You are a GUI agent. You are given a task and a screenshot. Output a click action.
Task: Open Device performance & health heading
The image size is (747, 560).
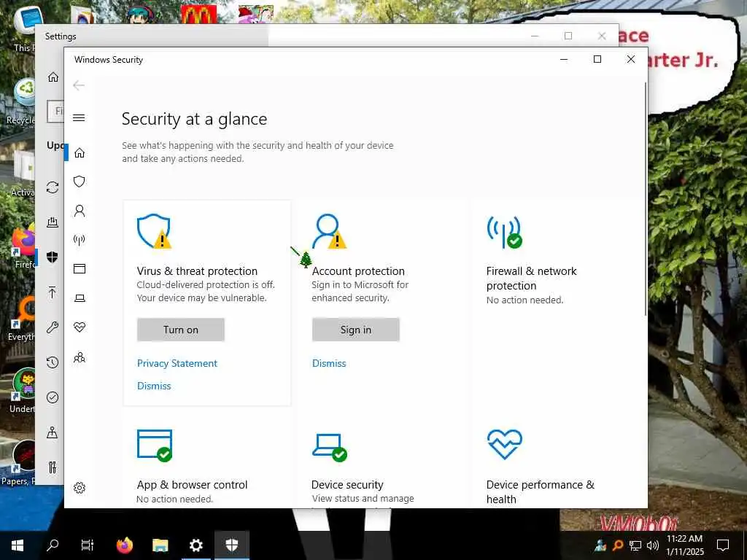point(541,492)
